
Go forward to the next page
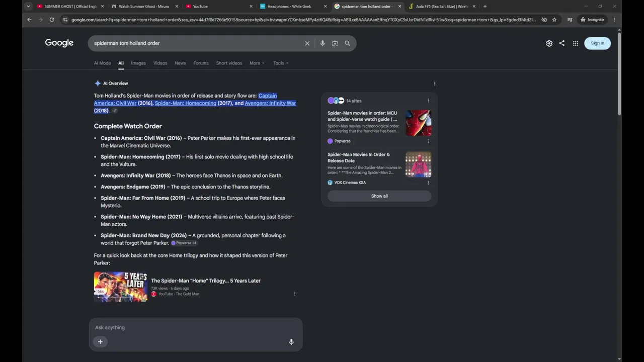click(x=40, y=20)
